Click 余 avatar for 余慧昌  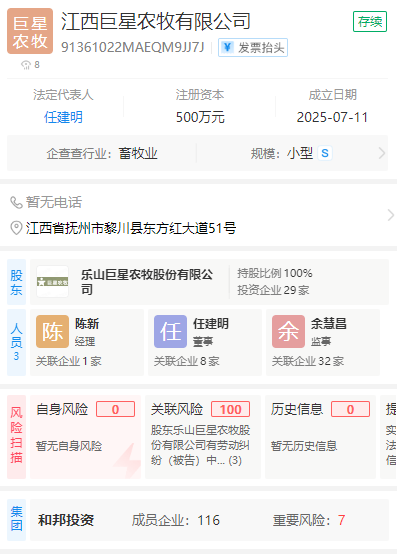pos(289,332)
